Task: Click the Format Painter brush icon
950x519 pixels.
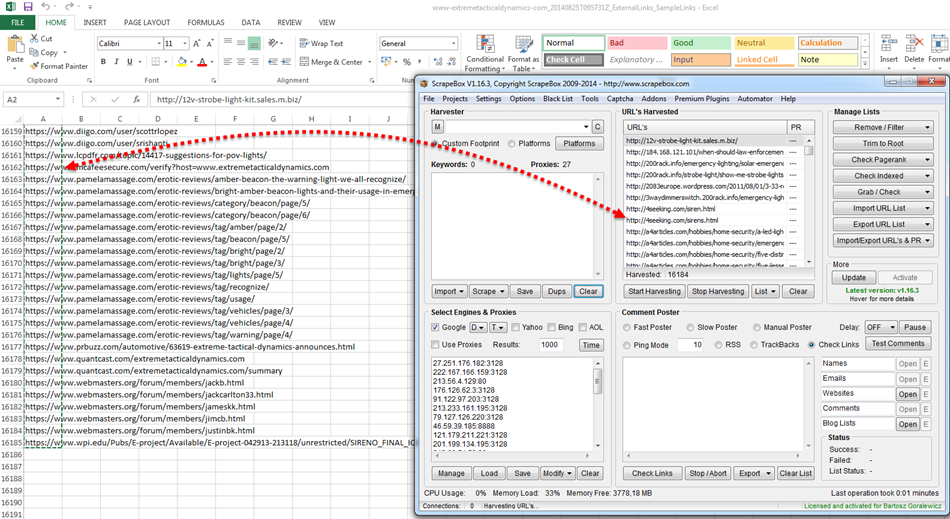Action: click(x=35, y=66)
